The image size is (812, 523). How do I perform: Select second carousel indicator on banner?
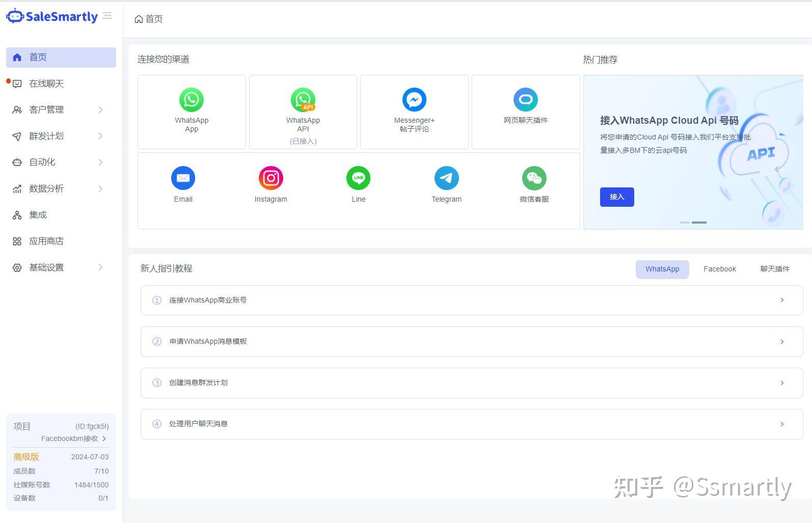click(699, 223)
